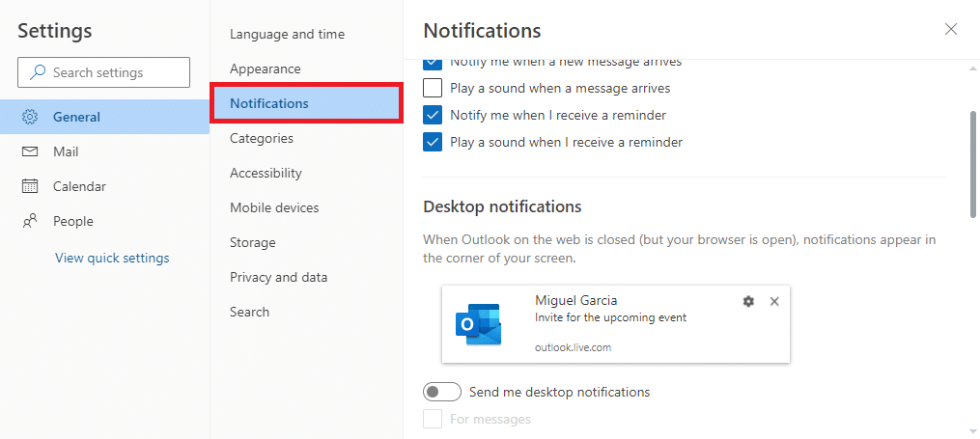Click the scrollbar down arrow

point(973,431)
